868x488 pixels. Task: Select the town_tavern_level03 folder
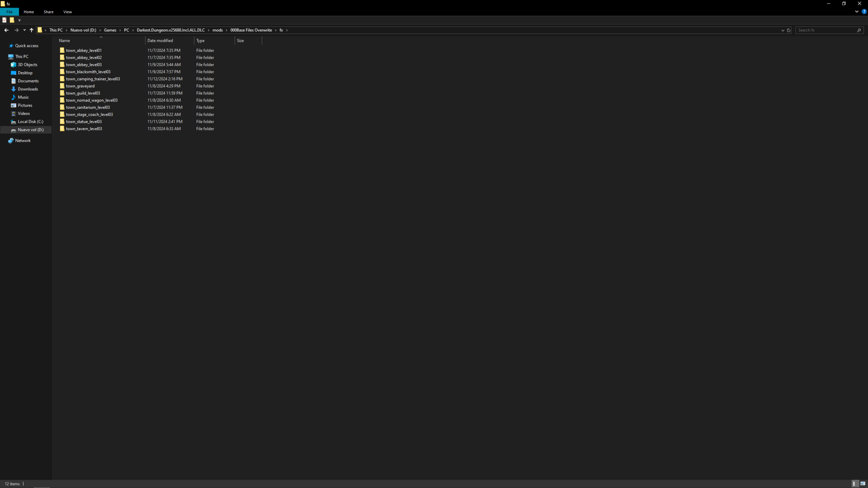click(84, 129)
